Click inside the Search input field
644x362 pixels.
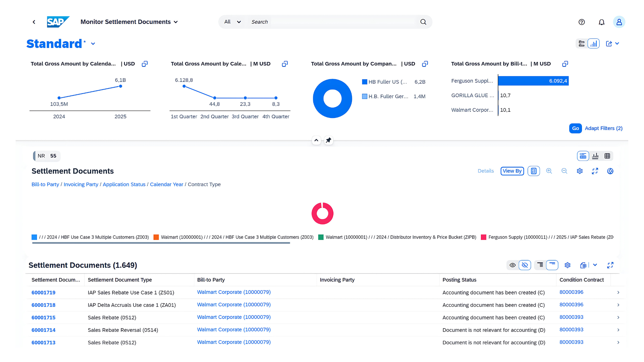pyautogui.click(x=332, y=22)
